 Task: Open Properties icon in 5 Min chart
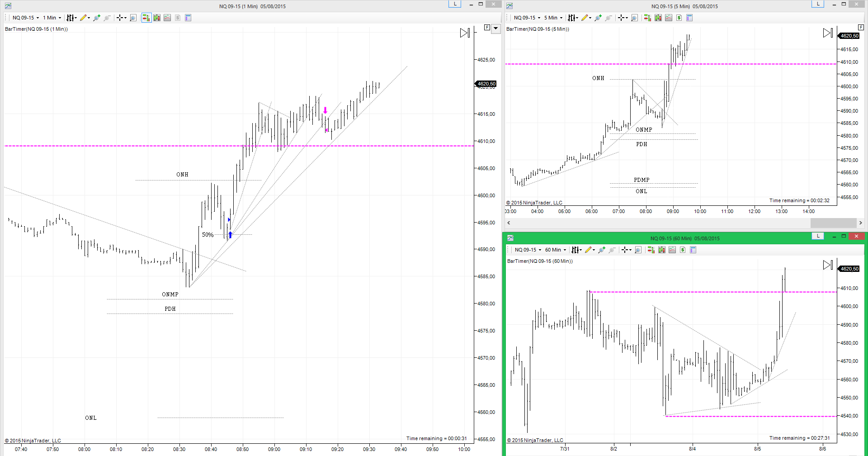click(x=689, y=18)
